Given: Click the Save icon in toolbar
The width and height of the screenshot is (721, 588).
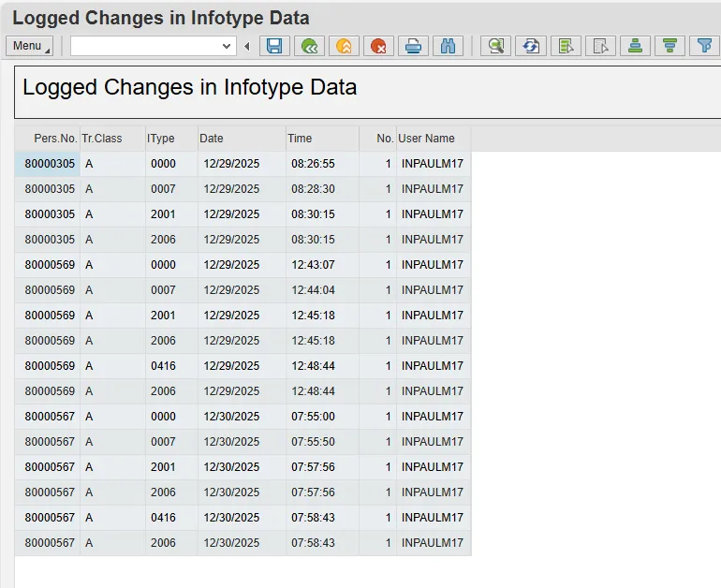Looking at the screenshot, I should click(274, 46).
